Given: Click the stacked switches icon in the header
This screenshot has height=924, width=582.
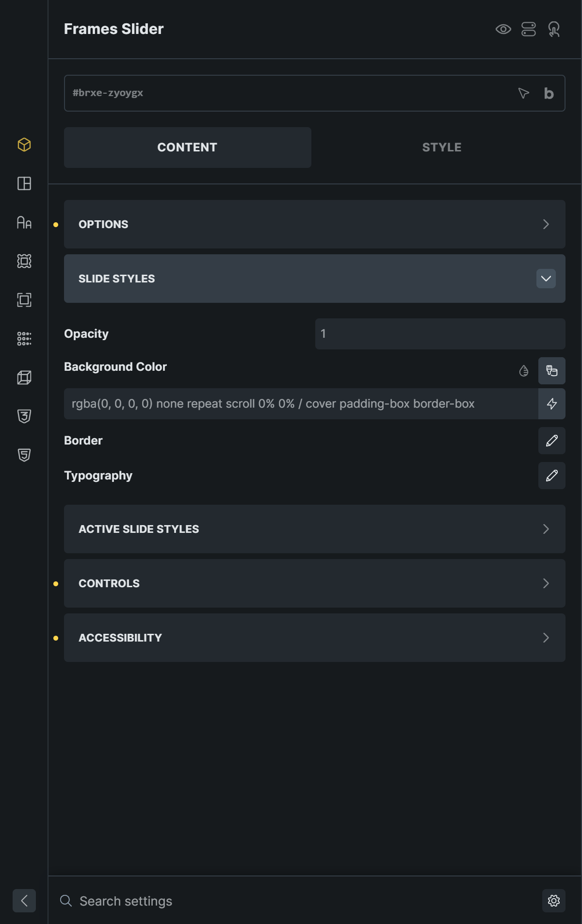Looking at the screenshot, I should coord(529,29).
